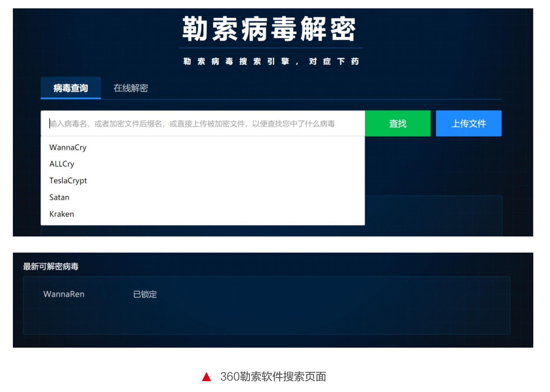The width and height of the screenshot is (550, 392).
Task: Click the blue 上传文件 button
Action: click(x=468, y=123)
